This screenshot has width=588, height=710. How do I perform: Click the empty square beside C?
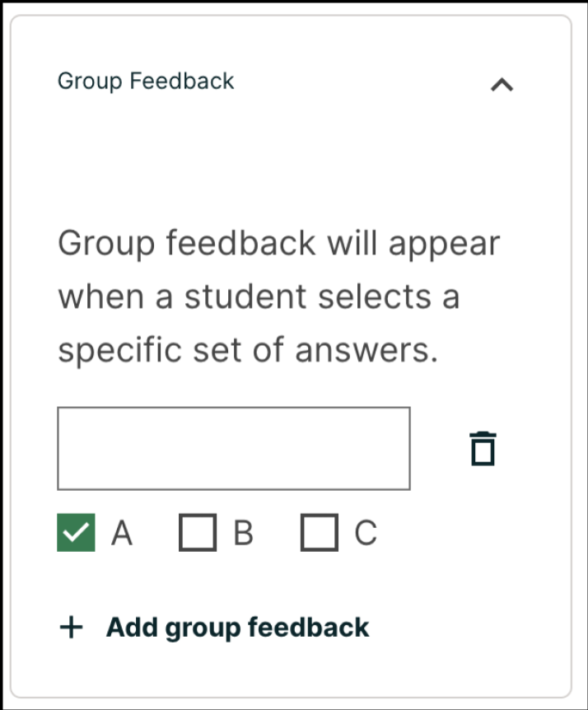(x=319, y=533)
